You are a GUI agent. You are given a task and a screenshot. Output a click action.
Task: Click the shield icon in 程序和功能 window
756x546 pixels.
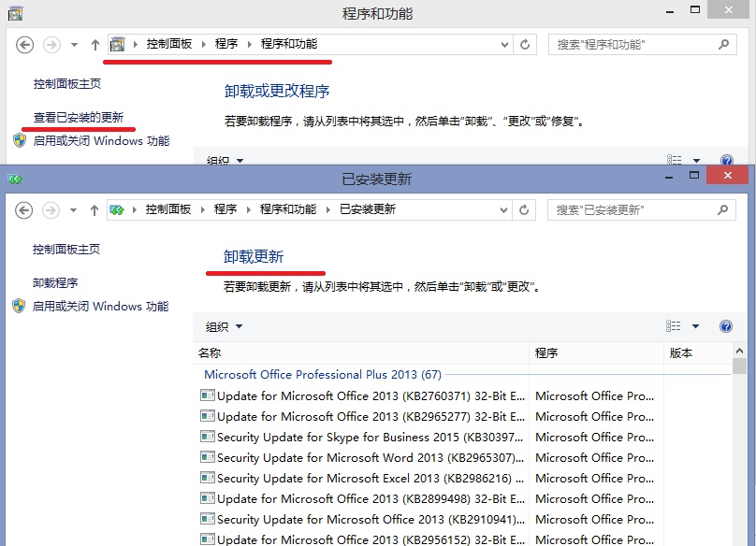(20, 141)
